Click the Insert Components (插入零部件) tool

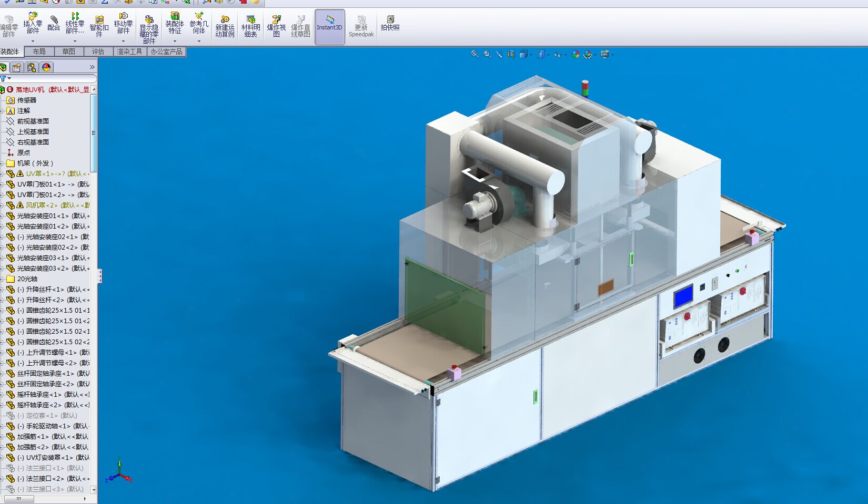pyautogui.click(x=33, y=24)
